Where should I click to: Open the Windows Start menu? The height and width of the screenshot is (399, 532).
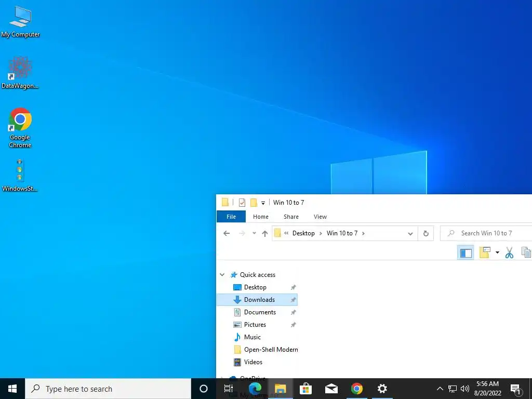click(12, 389)
